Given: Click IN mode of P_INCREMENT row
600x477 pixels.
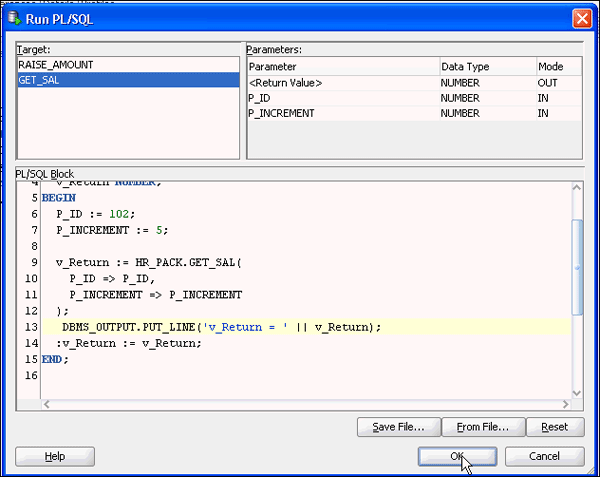Looking at the screenshot, I should (543, 113).
